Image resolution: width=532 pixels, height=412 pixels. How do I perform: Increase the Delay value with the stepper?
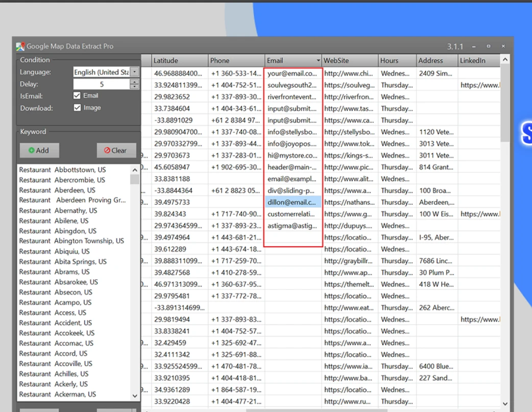coord(135,82)
